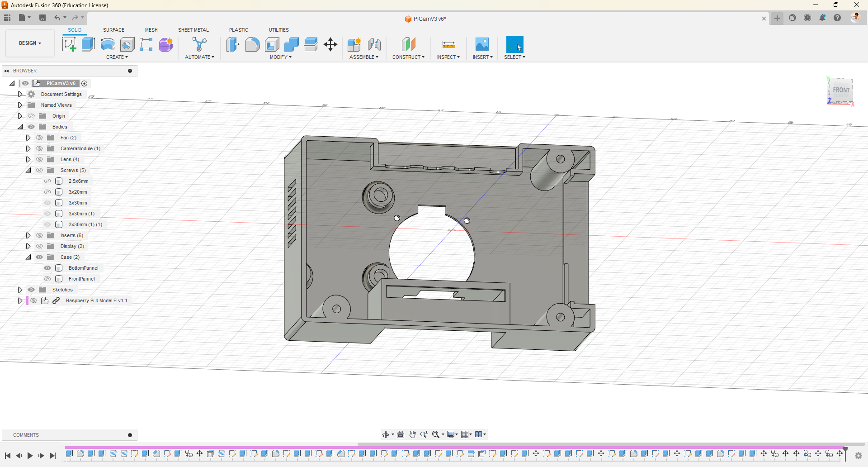Viewport: 868px width, 467px height.
Task: Click the Joint tool icon
Action: (x=374, y=44)
